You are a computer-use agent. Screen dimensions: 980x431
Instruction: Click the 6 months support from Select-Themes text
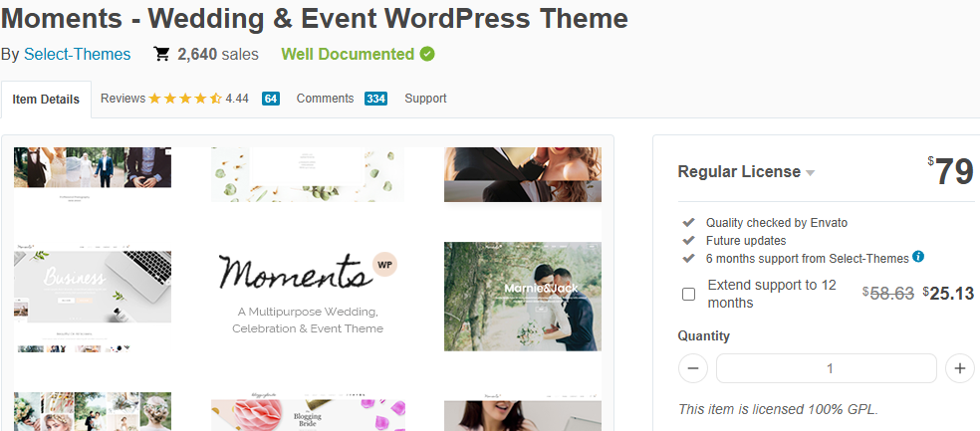tap(808, 258)
